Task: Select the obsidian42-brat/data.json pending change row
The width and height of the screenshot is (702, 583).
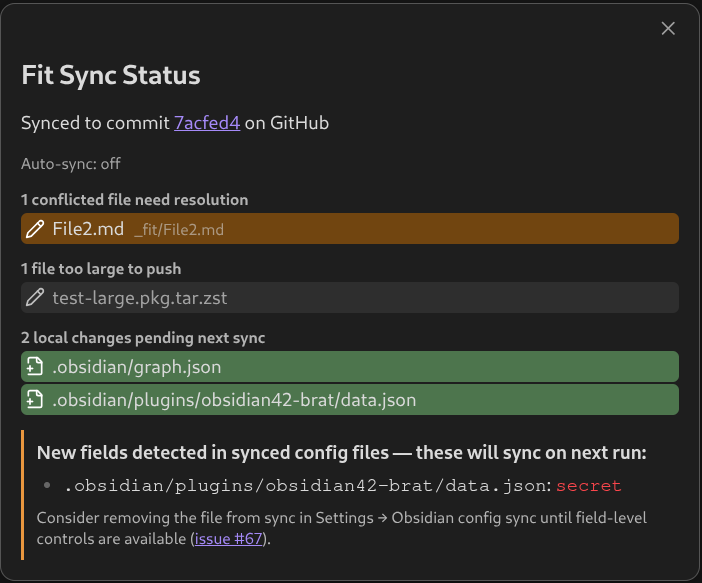Action: tap(350, 399)
